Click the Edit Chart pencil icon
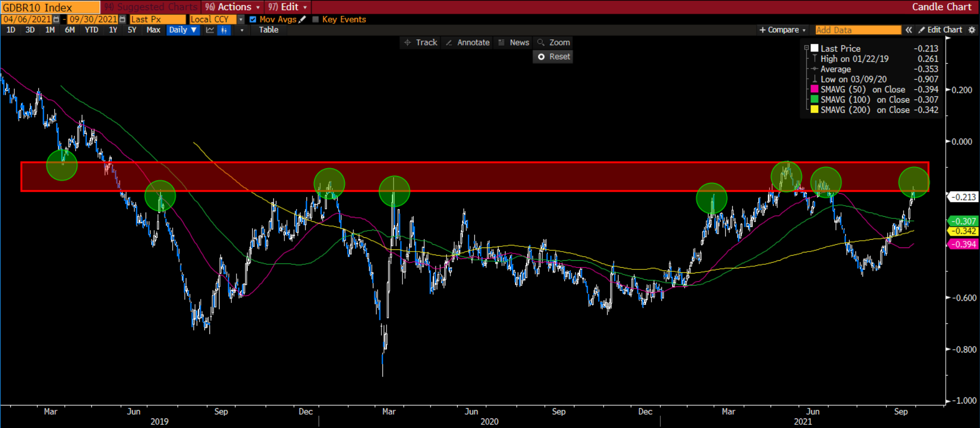The width and height of the screenshot is (980, 428). coord(922,30)
